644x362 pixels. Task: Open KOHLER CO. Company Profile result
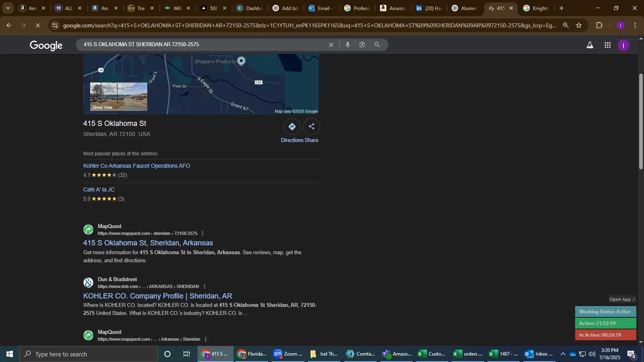pos(158,296)
